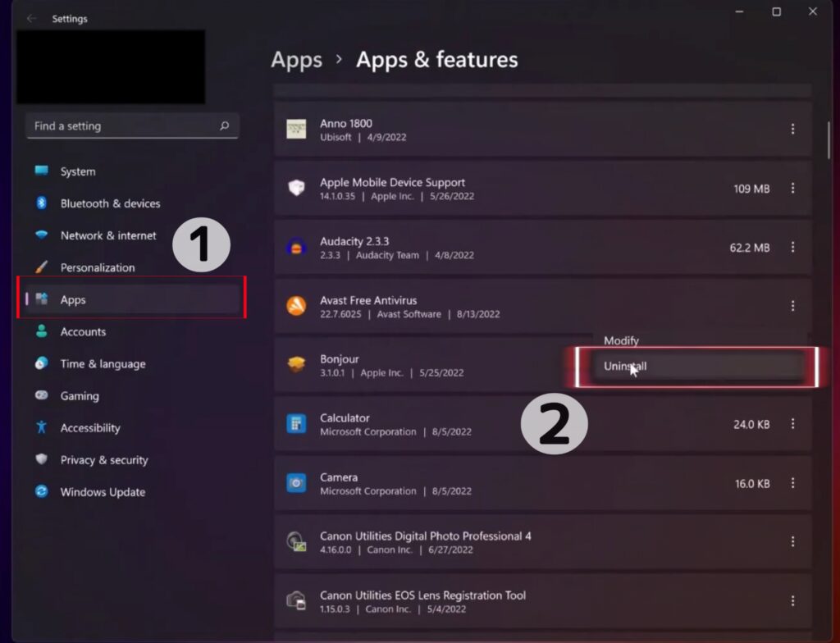Select the Audacity 2.3.3 app name

pos(354,241)
